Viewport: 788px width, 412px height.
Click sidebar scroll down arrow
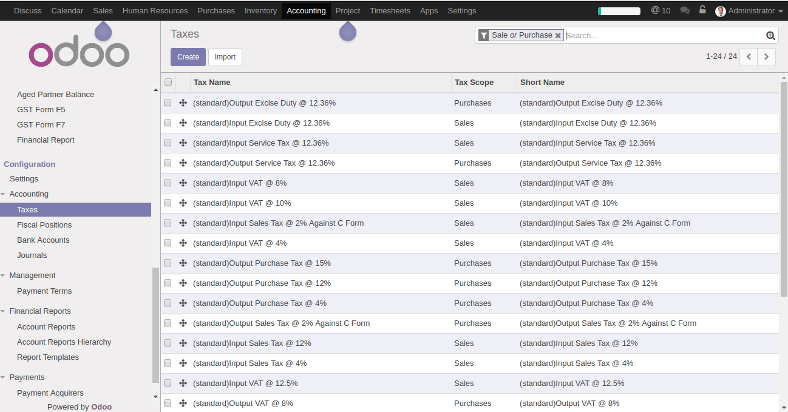point(155,397)
